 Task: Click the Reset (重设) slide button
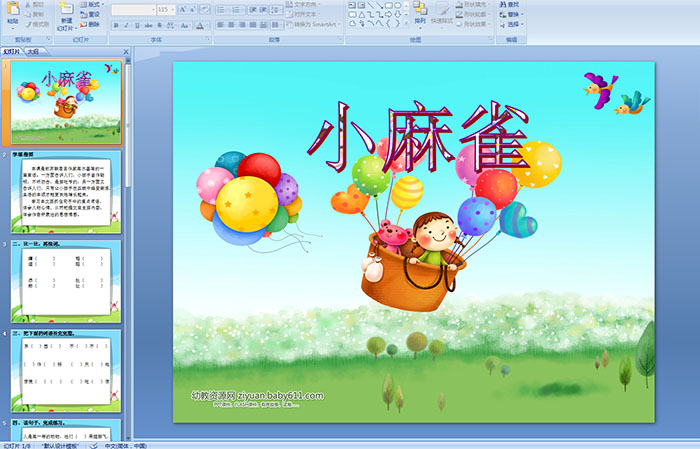90,14
